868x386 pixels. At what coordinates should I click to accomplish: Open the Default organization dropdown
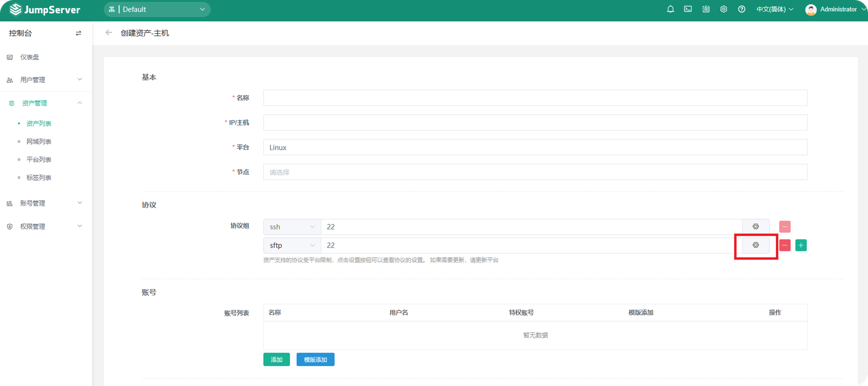click(157, 9)
